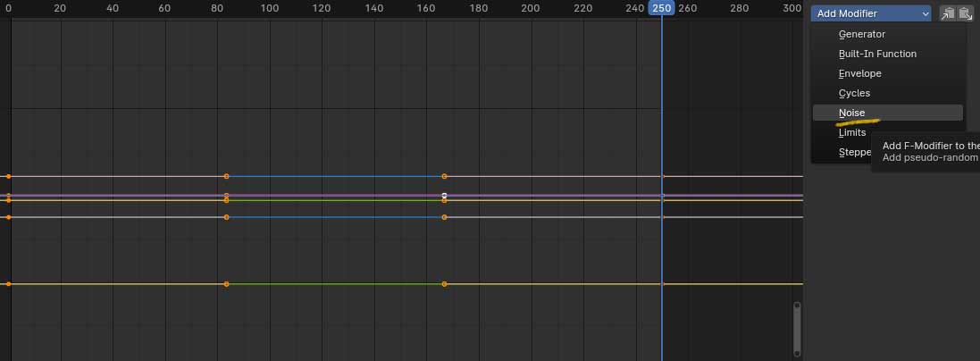Click the Paste F-Modifiers icon
The height and width of the screenshot is (361, 980).
[964, 13]
